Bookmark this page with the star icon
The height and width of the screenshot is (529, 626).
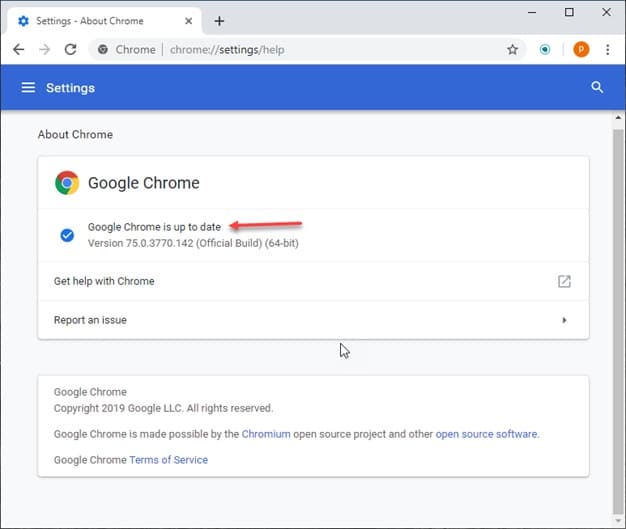pyautogui.click(x=512, y=50)
